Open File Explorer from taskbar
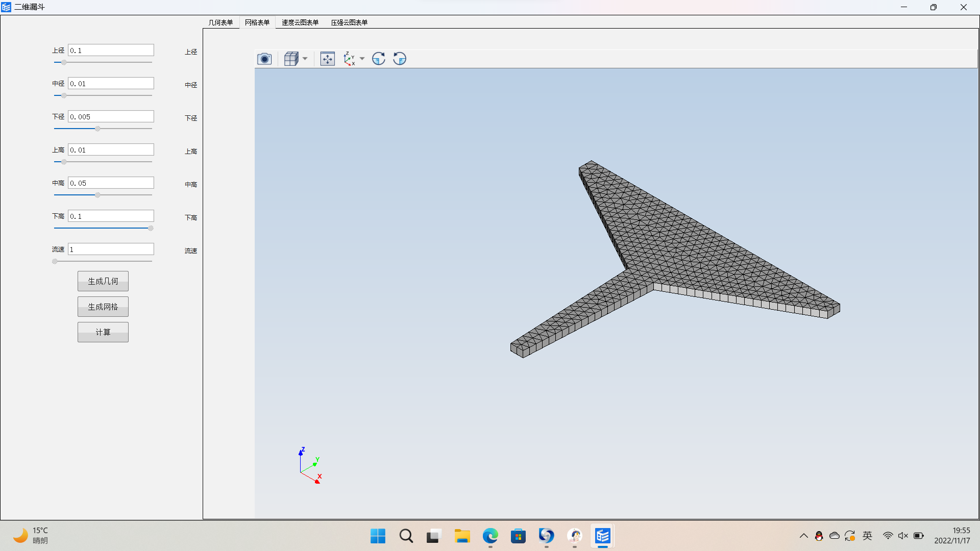The height and width of the screenshot is (551, 980). [462, 536]
